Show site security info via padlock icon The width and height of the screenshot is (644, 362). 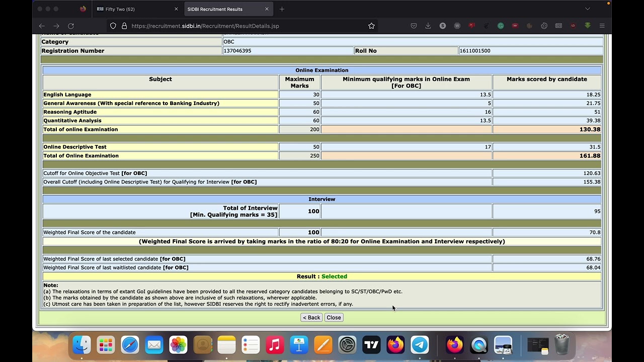coord(124,26)
